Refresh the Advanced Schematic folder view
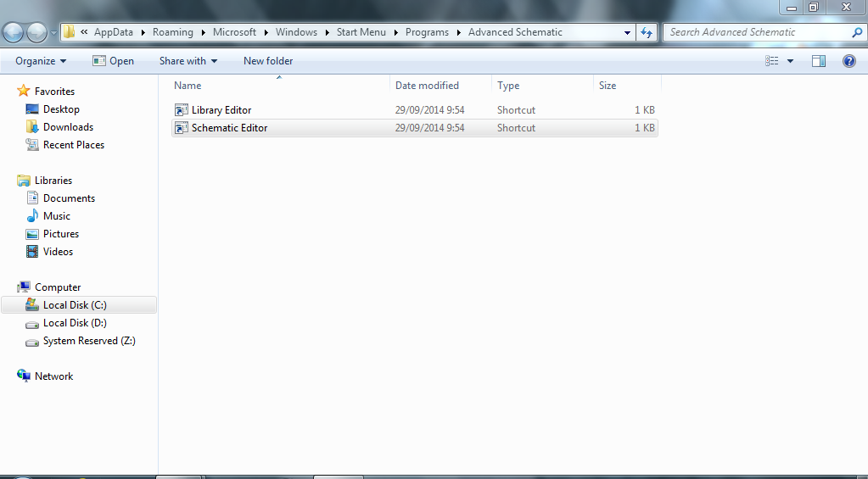868x479 pixels. 646,32
